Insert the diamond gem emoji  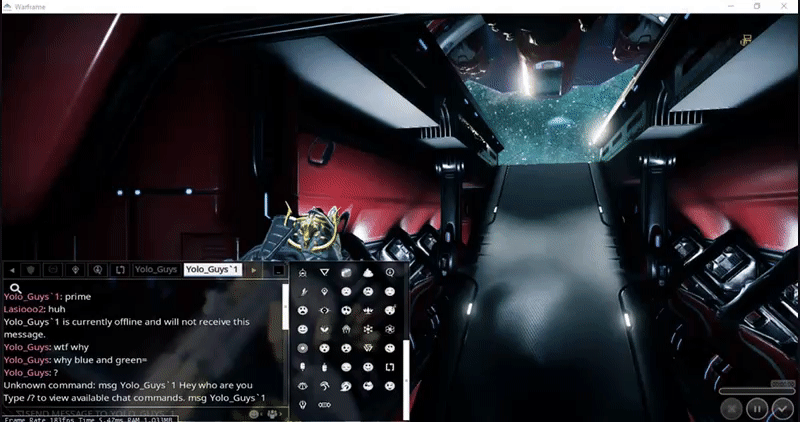(x=368, y=348)
